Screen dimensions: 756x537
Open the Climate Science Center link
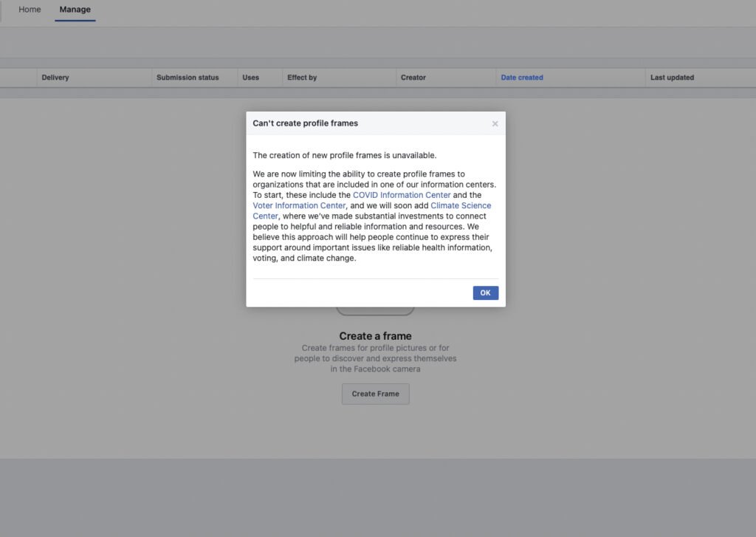click(461, 205)
